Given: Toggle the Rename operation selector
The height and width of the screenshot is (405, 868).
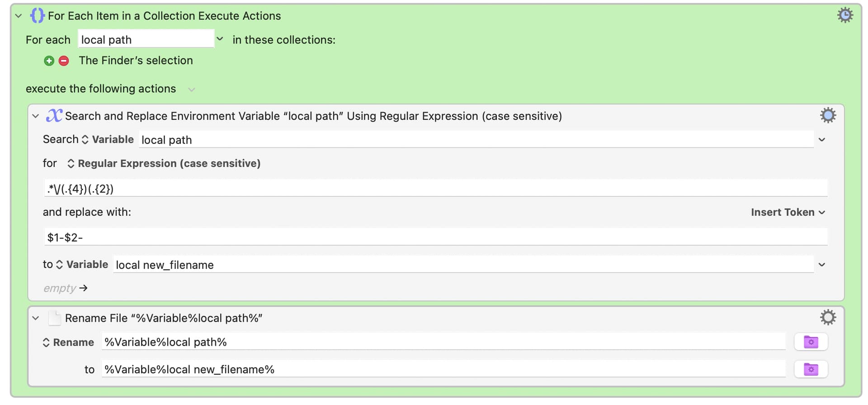Looking at the screenshot, I should [68, 343].
